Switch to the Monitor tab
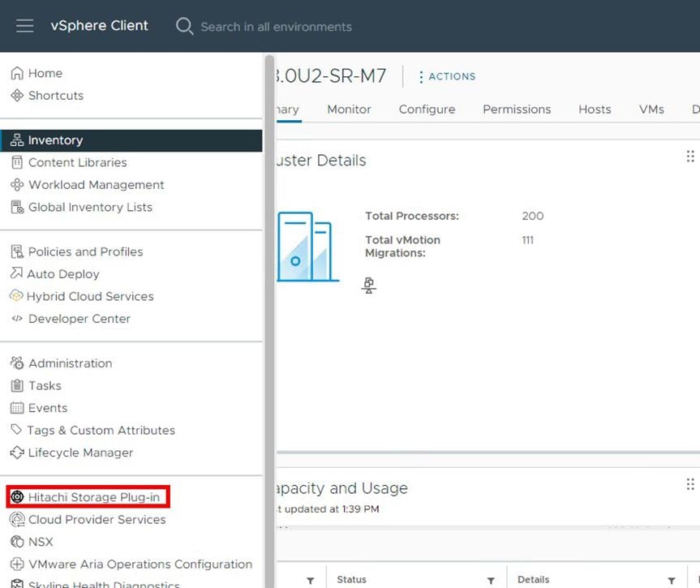Image resolution: width=700 pixels, height=588 pixels. point(349,109)
